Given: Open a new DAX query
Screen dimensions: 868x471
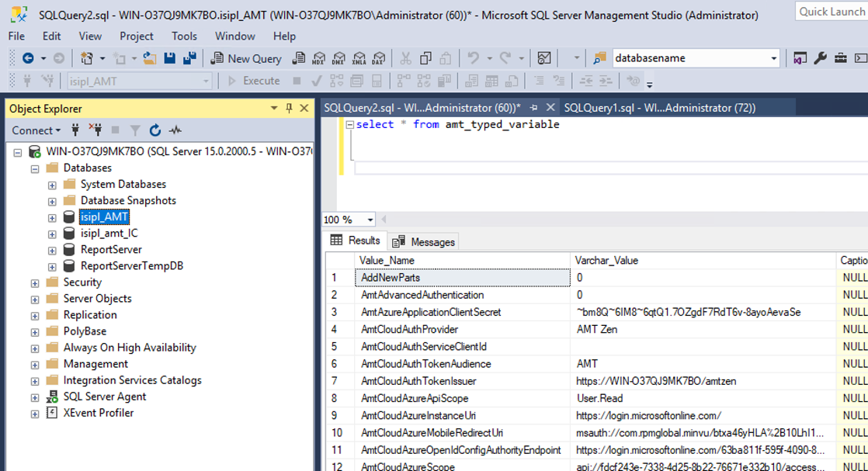Looking at the screenshot, I should [x=379, y=58].
